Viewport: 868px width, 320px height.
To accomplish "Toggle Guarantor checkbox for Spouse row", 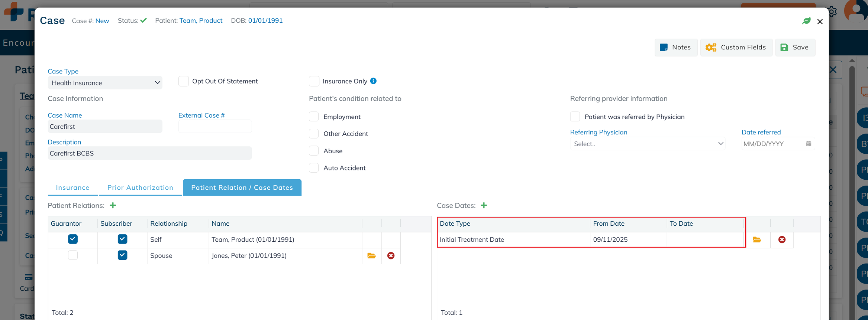I will (73, 255).
